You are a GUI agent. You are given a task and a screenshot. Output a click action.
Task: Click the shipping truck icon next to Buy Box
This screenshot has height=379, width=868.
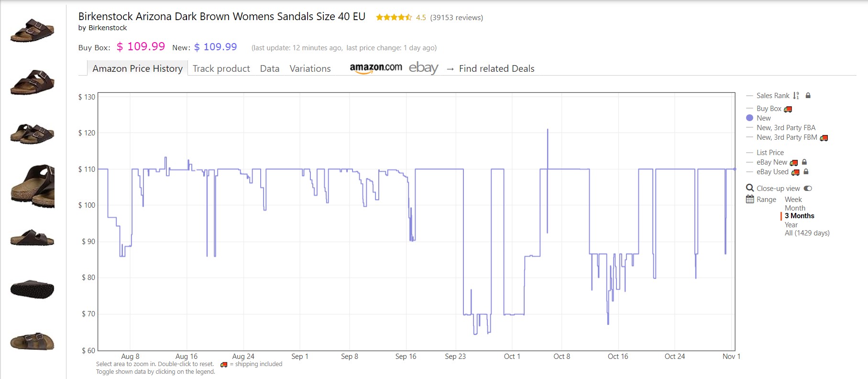(x=788, y=109)
